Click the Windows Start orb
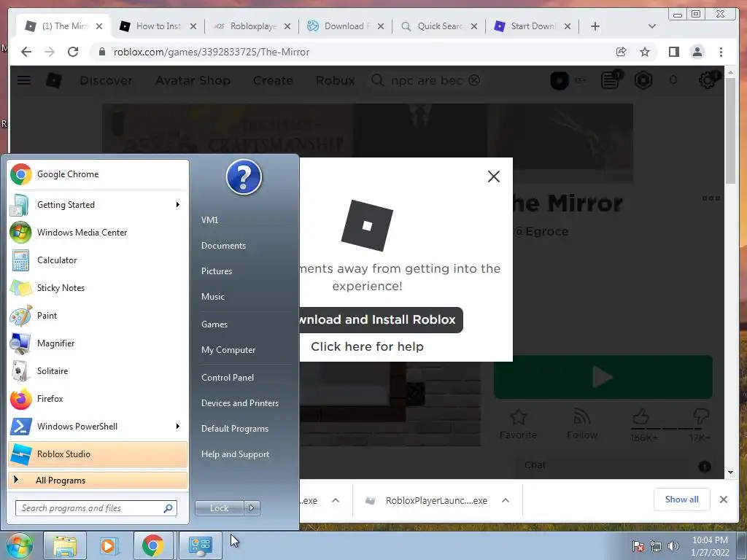 [20, 545]
